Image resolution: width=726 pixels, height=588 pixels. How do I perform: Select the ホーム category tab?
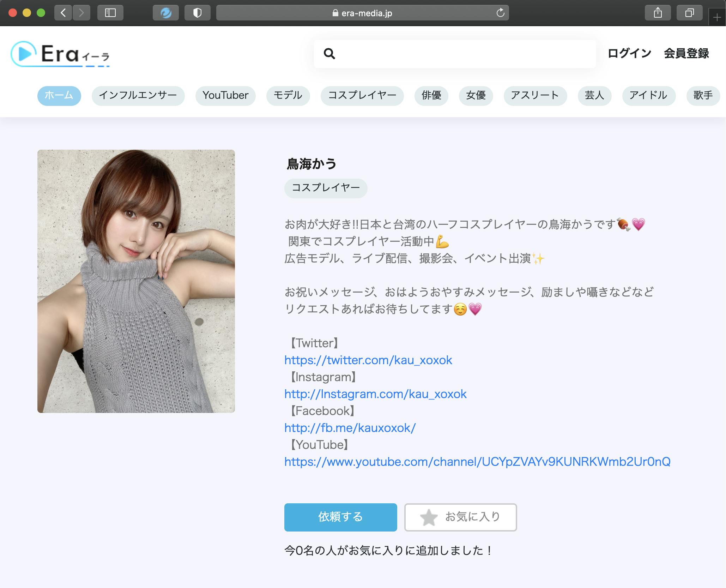click(59, 95)
